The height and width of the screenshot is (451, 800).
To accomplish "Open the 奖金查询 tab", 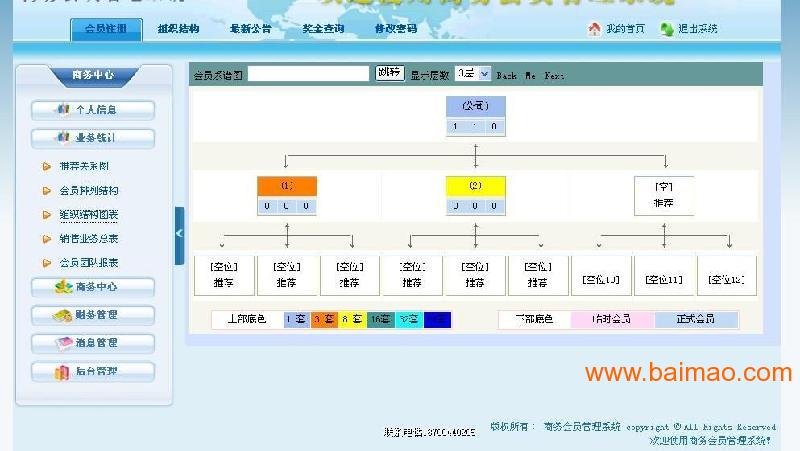I will [x=323, y=29].
